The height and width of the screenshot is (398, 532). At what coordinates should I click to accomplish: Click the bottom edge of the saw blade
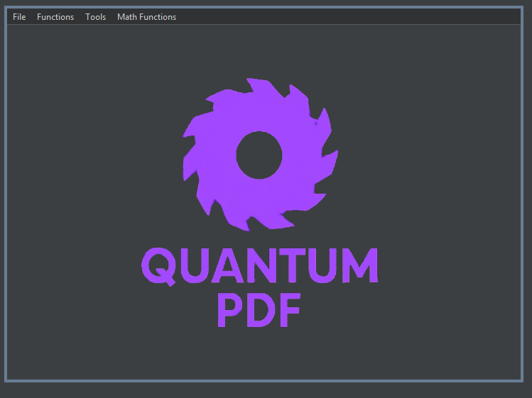[259, 224]
